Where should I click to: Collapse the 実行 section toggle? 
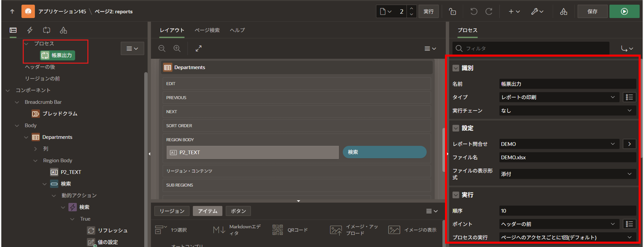point(455,195)
